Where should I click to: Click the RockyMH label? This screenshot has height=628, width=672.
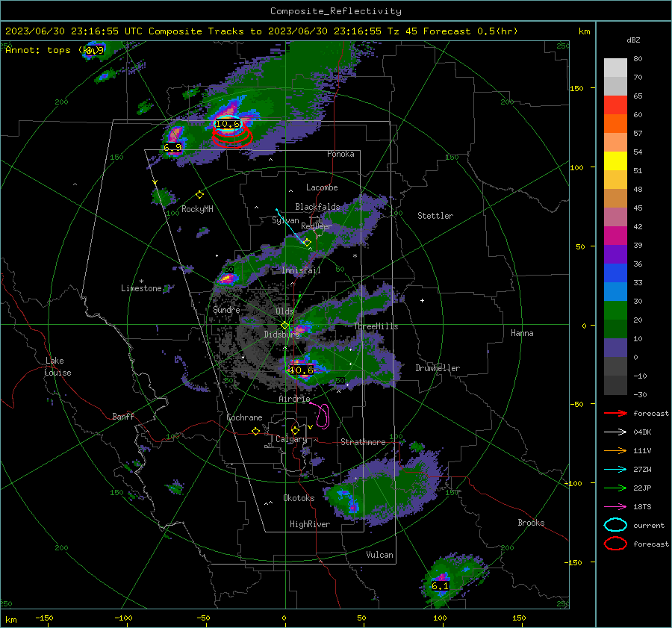coord(197,209)
